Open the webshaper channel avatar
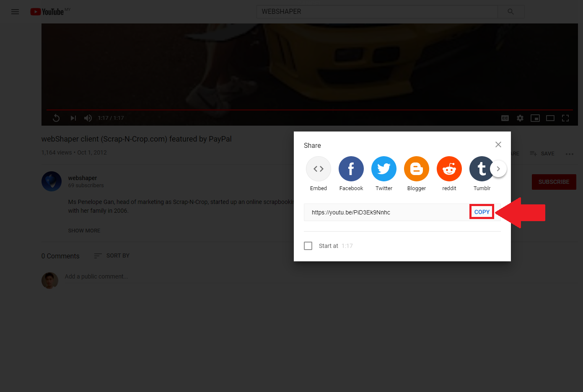Image resolution: width=583 pixels, height=392 pixels. click(52, 181)
